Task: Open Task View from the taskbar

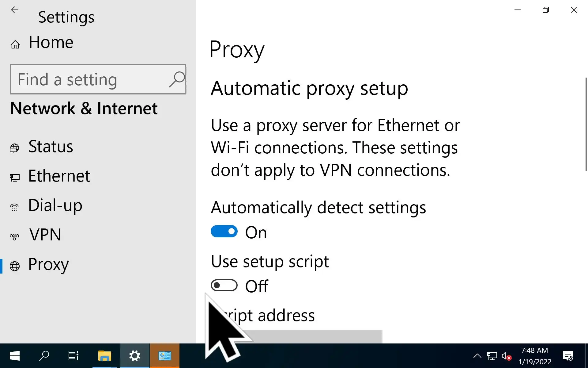Action: 73,356
